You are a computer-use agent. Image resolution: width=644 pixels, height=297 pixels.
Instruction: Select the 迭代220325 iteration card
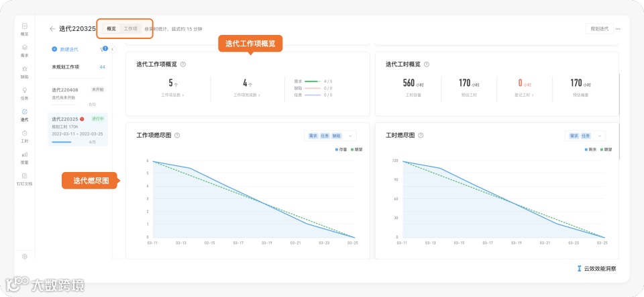coord(78,130)
